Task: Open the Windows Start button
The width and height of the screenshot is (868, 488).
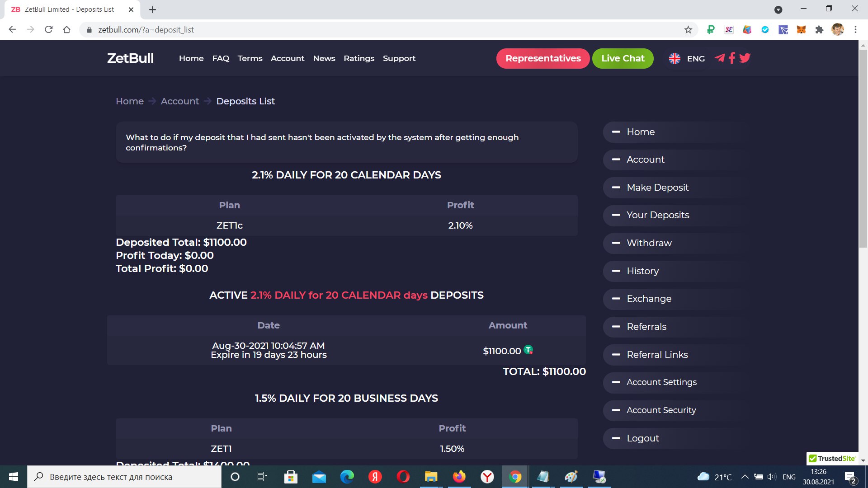Action: tap(14, 477)
